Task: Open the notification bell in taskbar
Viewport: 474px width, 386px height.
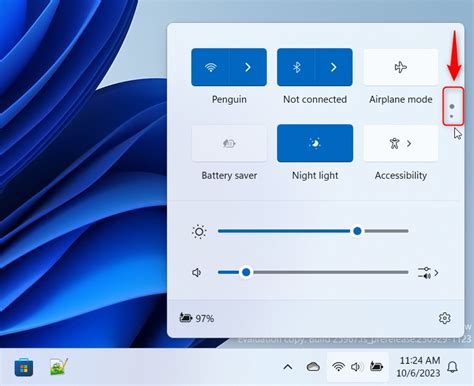Action: tap(452, 367)
